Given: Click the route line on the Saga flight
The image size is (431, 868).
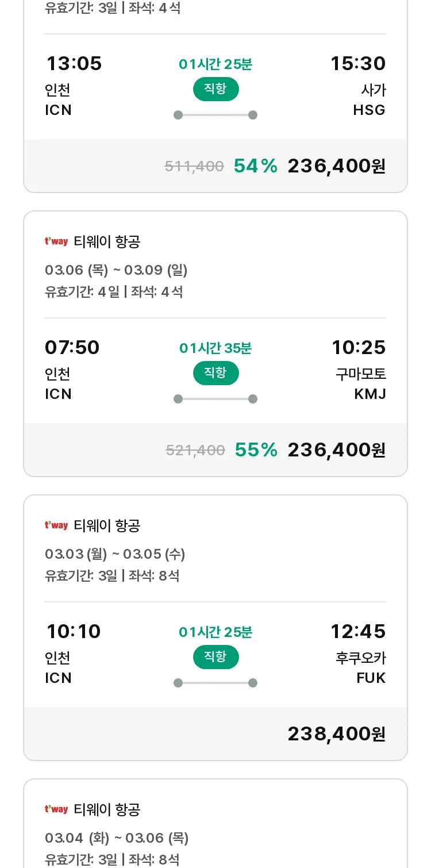Looking at the screenshot, I should coord(215,115).
